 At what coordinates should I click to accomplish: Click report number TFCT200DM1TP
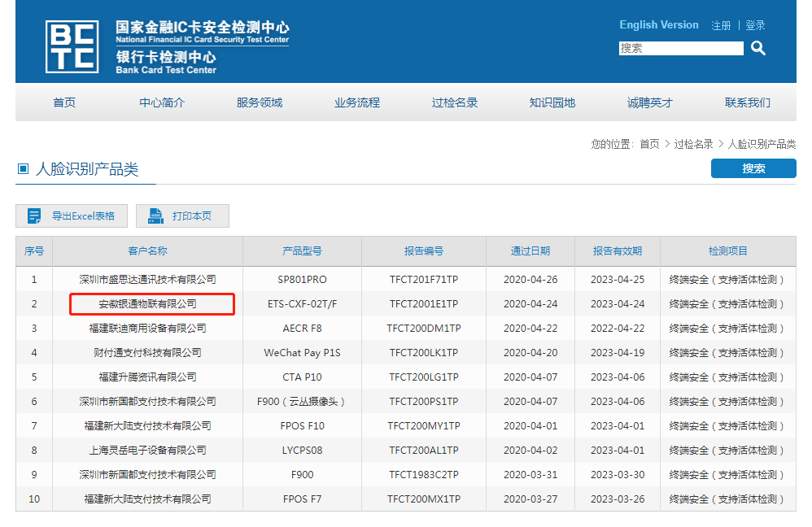[424, 329]
